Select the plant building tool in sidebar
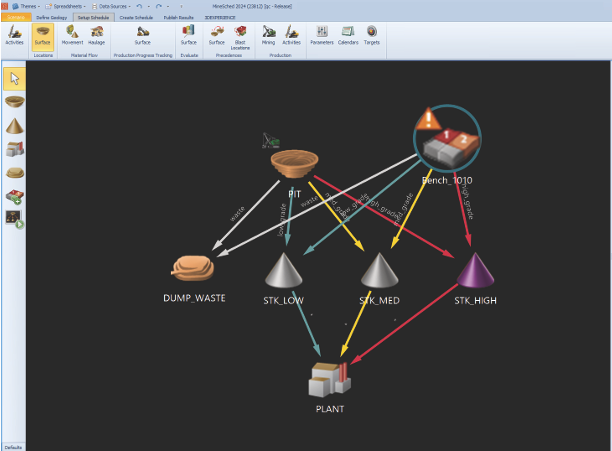612x451 pixels. tap(15, 149)
